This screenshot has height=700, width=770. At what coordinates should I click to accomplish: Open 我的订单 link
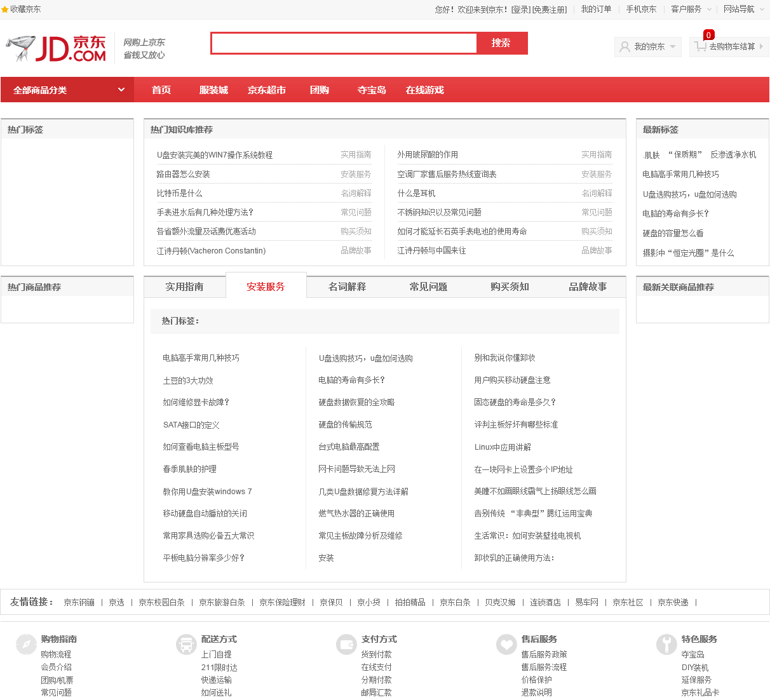point(597,10)
